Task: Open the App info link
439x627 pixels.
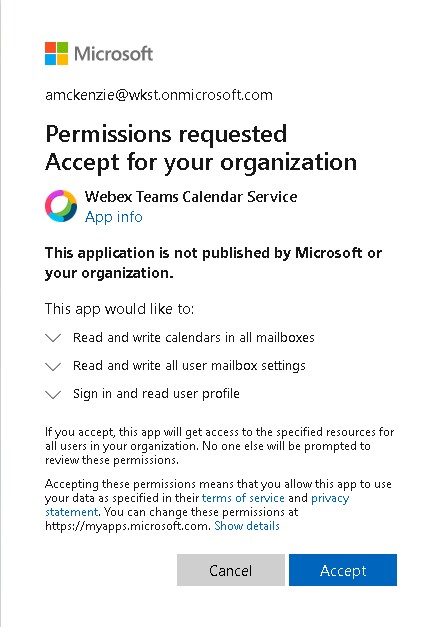Action: coord(114,217)
